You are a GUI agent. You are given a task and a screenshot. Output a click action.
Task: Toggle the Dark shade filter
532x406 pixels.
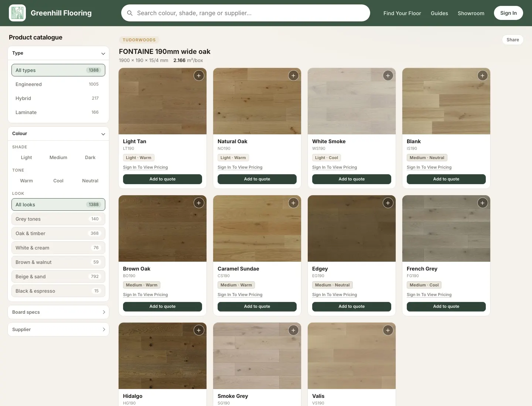coord(90,158)
